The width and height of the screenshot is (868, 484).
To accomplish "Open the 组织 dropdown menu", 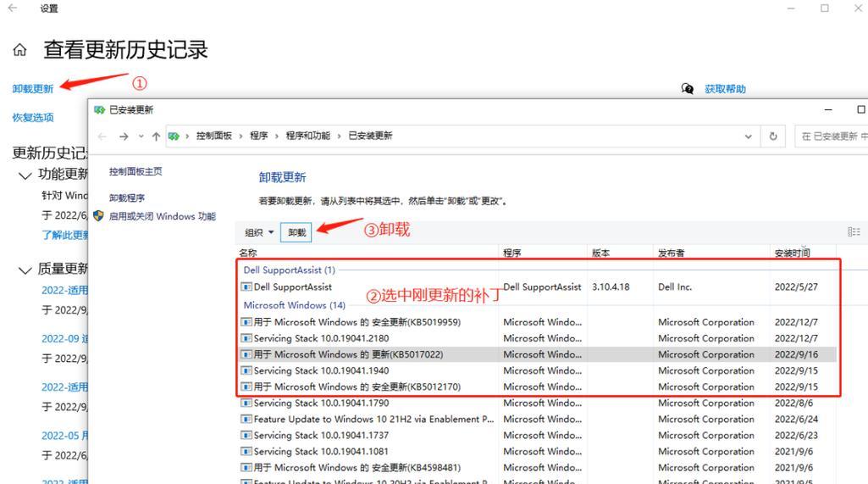I will click(259, 232).
